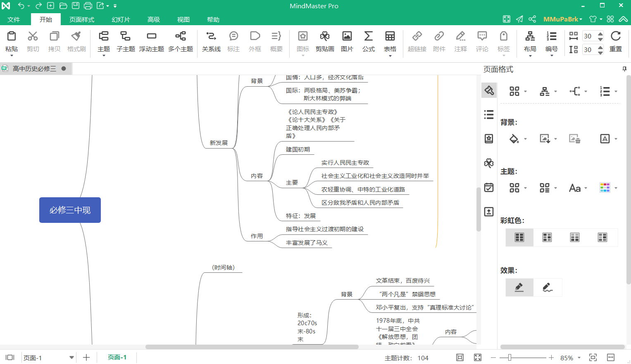631x364 pixels.
Task: Click the Redo icon in title bar
Action: [38, 6]
